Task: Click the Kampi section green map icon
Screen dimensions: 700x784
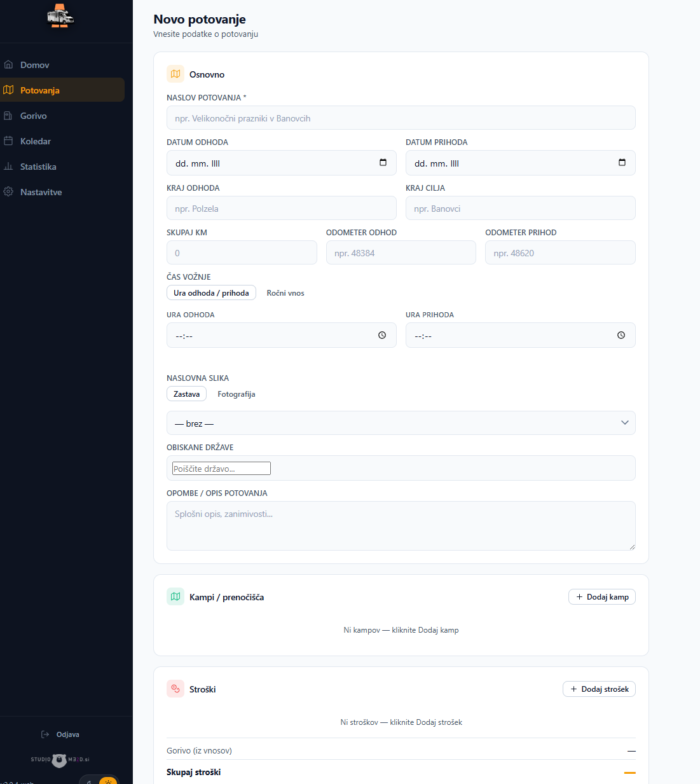Action: pos(175,596)
